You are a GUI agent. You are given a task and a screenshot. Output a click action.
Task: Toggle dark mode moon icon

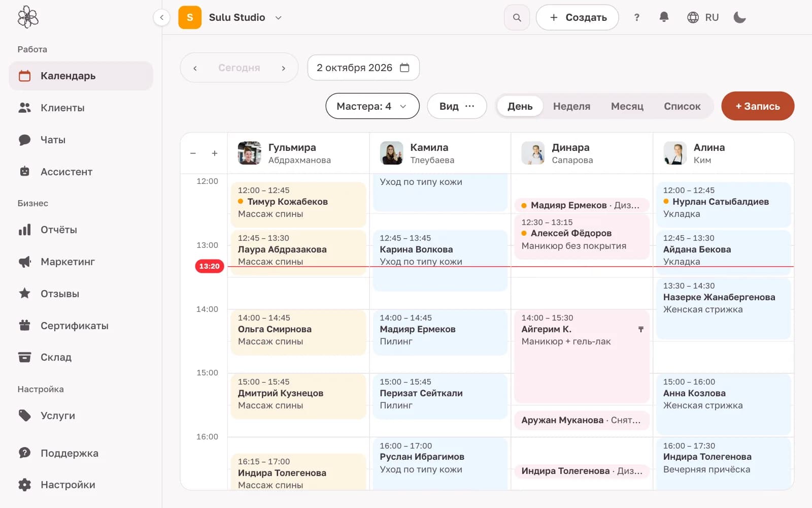point(740,17)
